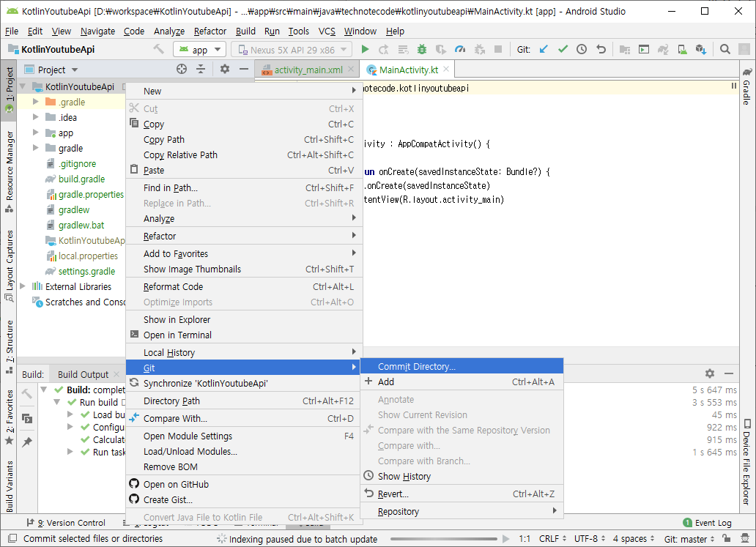Expand External Libraries node
The width and height of the screenshot is (756, 547).
pyautogui.click(x=22, y=286)
